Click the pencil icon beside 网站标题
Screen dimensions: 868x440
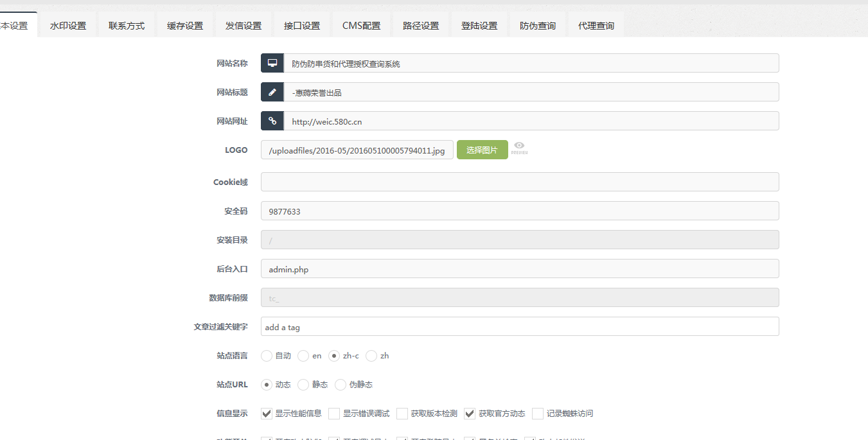pos(272,92)
